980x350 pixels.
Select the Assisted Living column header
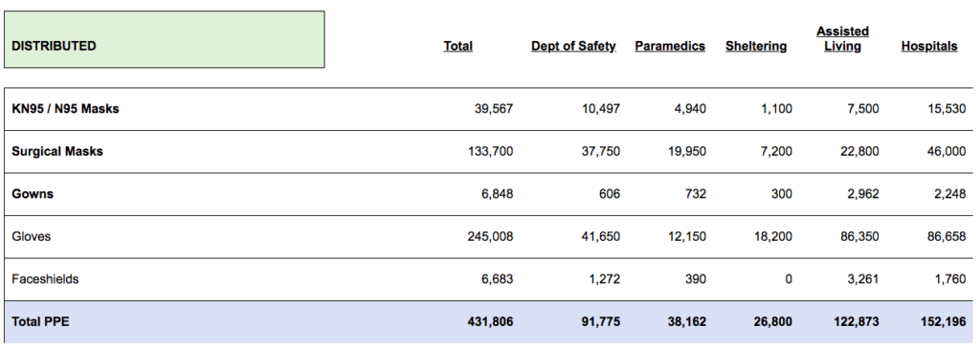842,39
